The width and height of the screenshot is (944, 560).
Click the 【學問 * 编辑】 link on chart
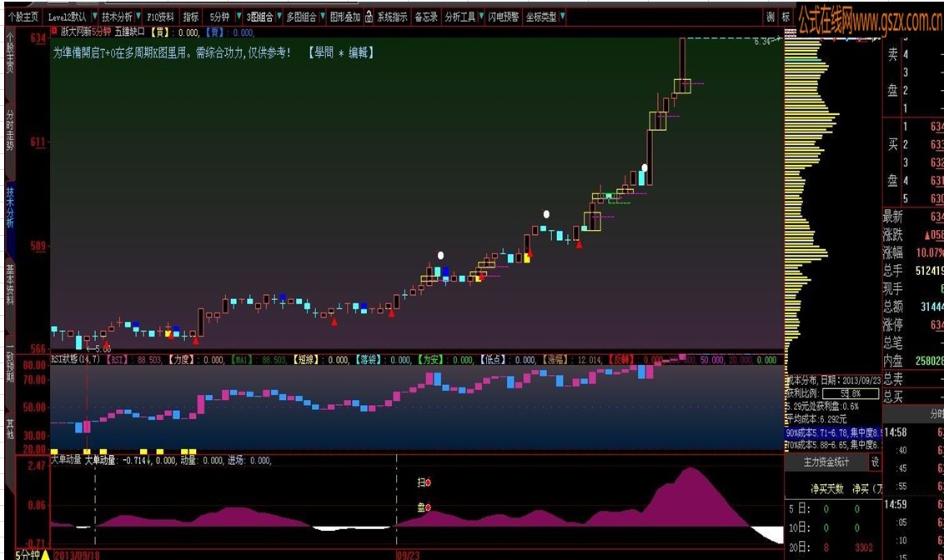[341, 53]
